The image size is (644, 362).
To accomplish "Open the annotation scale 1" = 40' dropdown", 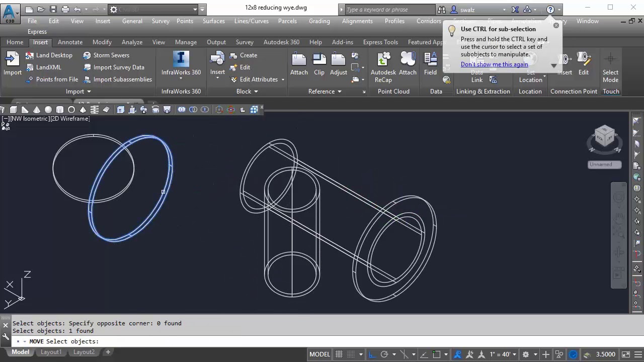I will (x=504, y=354).
